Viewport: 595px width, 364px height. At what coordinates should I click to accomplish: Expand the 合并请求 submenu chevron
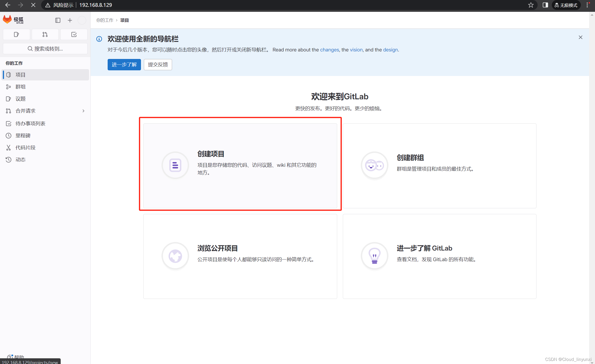coord(83,111)
